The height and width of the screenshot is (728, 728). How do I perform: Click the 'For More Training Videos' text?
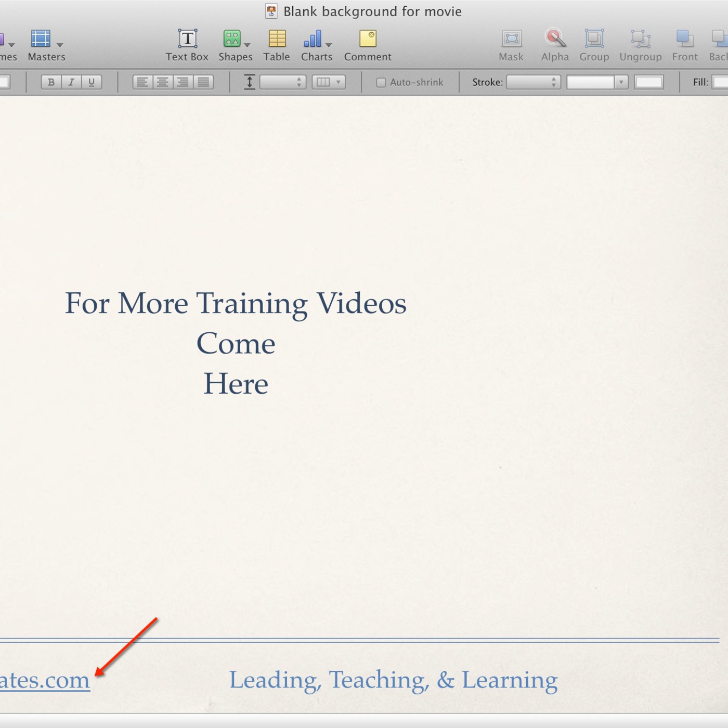point(236,303)
